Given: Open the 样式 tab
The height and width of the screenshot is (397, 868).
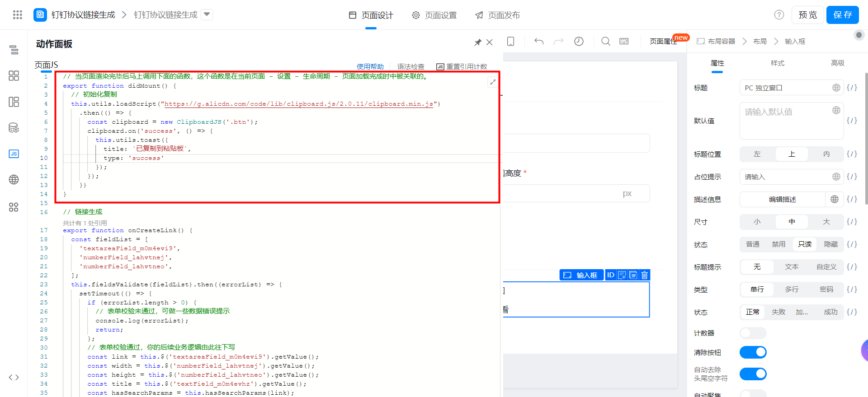Looking at the screenshot, I should pos(778,63).
